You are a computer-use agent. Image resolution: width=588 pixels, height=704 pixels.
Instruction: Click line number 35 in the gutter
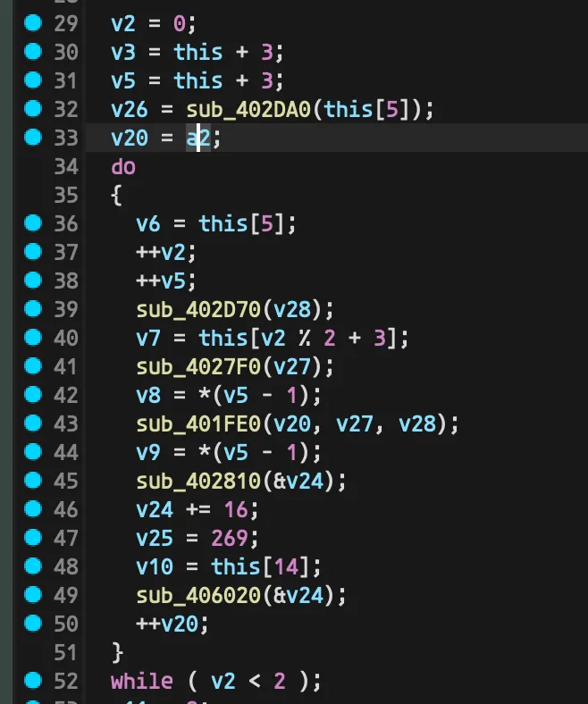point(66,196)
